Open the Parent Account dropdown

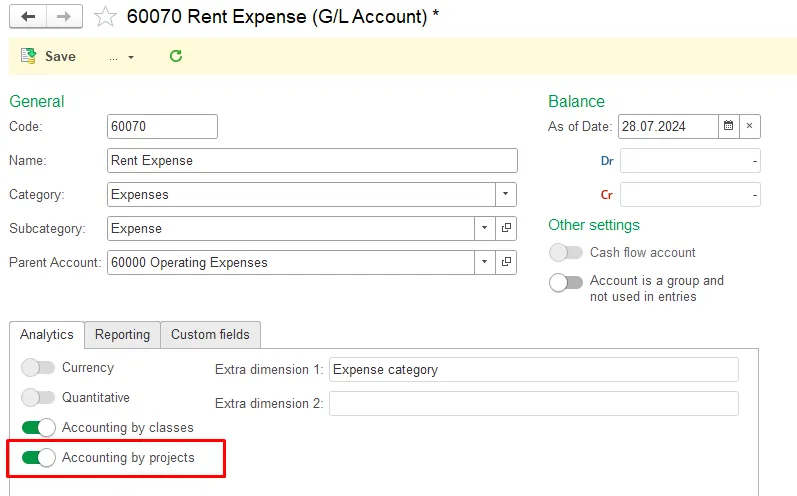pos(485,263)
